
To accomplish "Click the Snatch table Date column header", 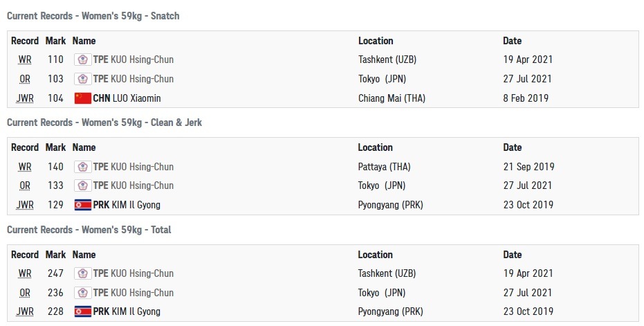I will (x=513, y=41).
